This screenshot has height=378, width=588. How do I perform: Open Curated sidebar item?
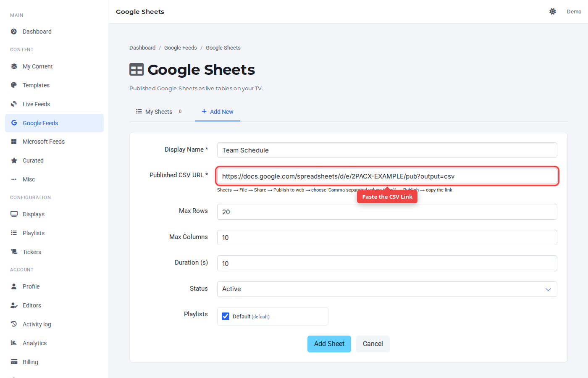click(x=55, y=160)
